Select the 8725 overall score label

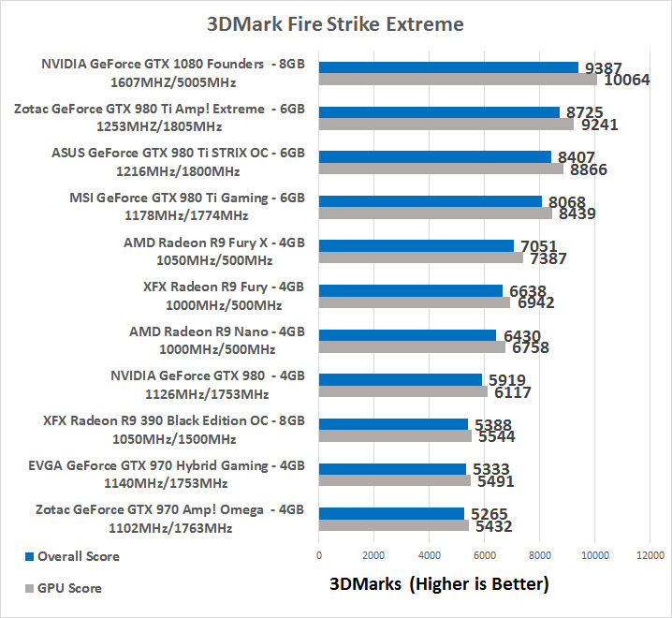(x=585, y=112)
